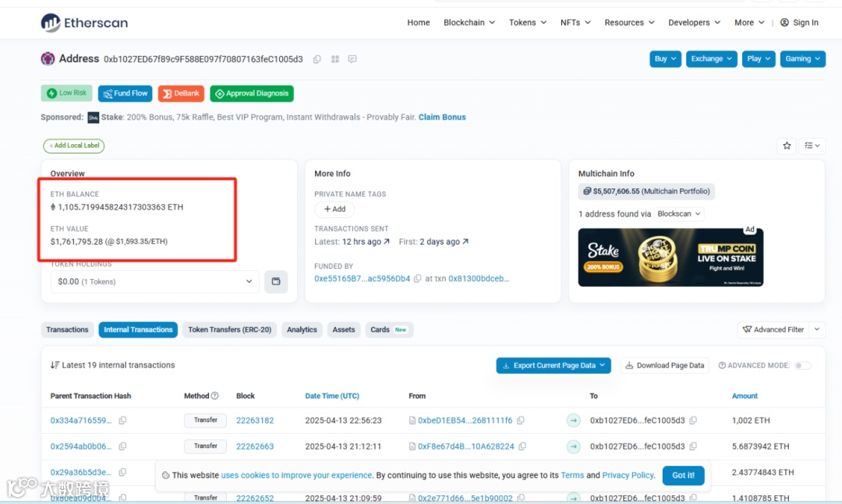The height and width of the screenshot is (504, 842).
Task: Copy parent hash 0x2594ab0b06
Action: point(122,446)
